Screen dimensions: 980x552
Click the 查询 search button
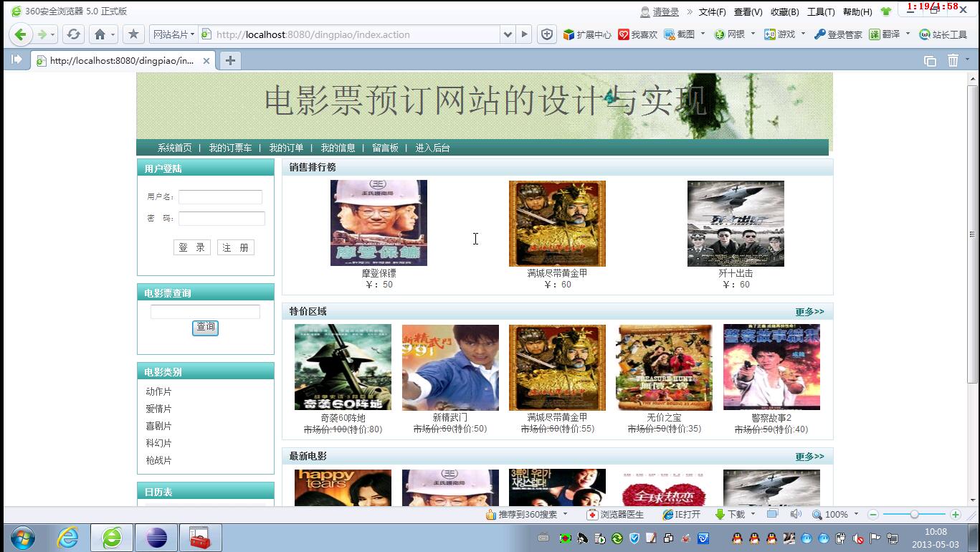(x=205, y=327)
